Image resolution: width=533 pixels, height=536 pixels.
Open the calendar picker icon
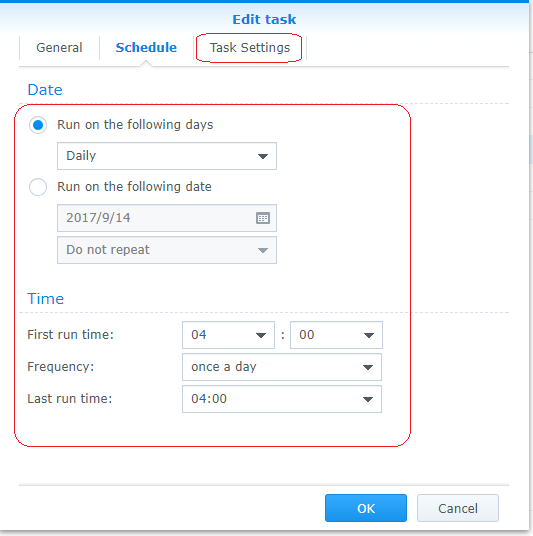coord(263,218)
